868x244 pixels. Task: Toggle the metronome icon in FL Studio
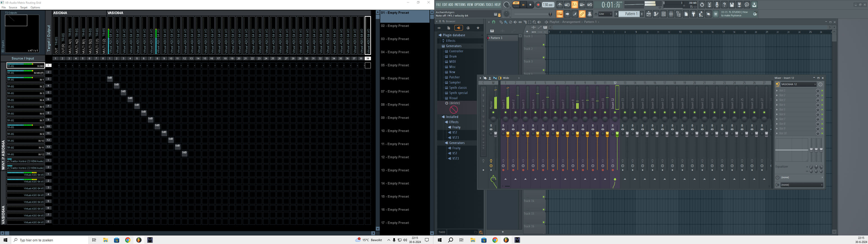[x=560, y=5]
